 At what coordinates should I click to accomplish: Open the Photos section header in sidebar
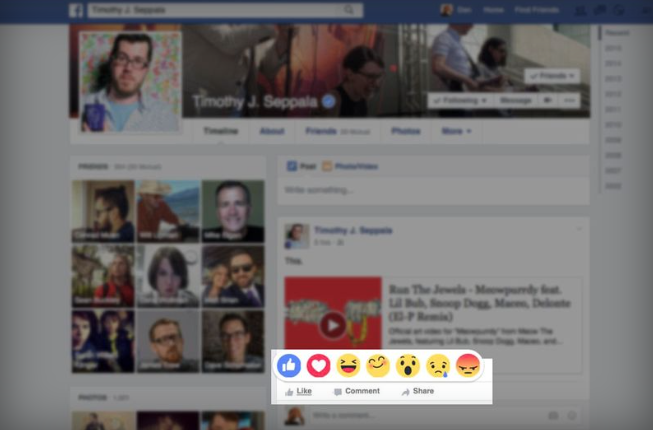click(x=92, y=398)
